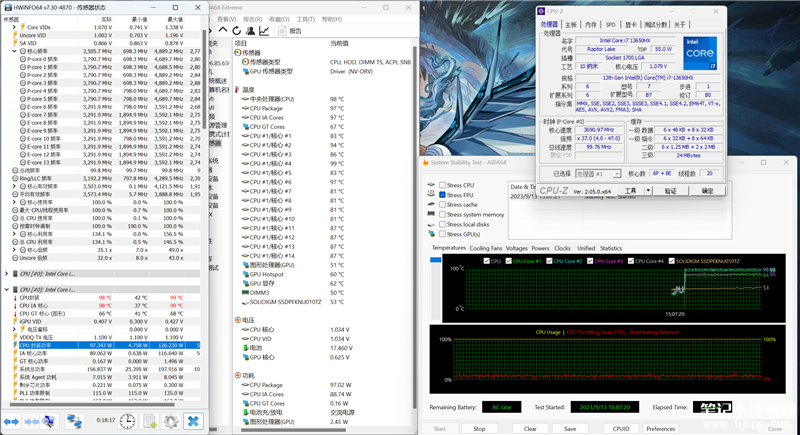The width and height of the screenshot is (800, 435).
Task: Enable Stress local disks checkbox
Action: [x=442, y=224]
